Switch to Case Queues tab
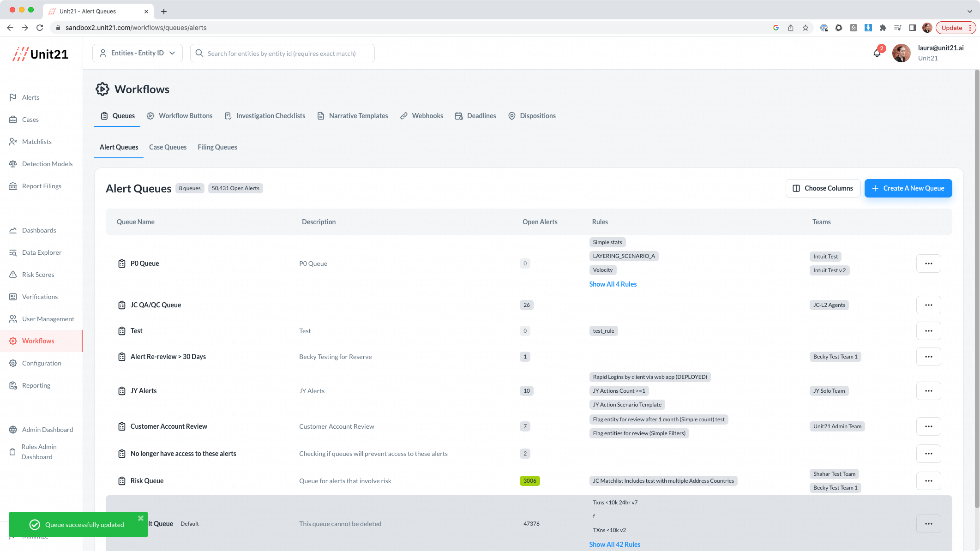 tap(168, 147)
